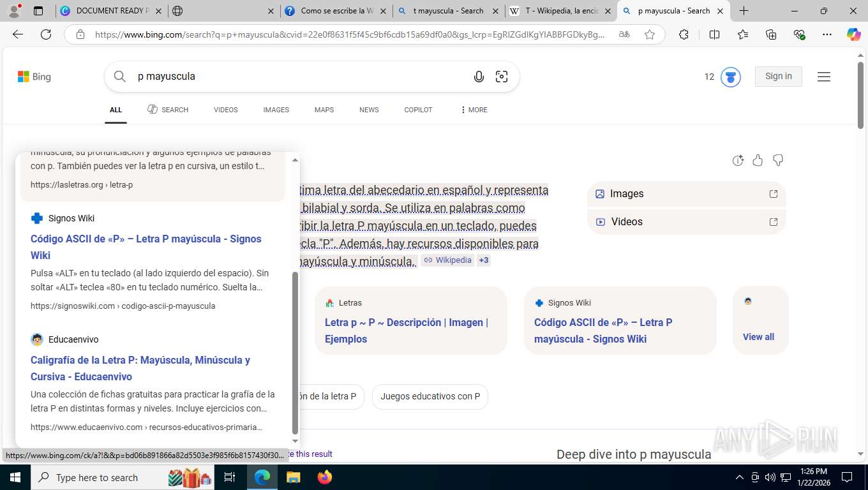Switch to the COPILOT tab
This screenshot has height=490, width=868.
pyautogui.click(x=418, y=110)
